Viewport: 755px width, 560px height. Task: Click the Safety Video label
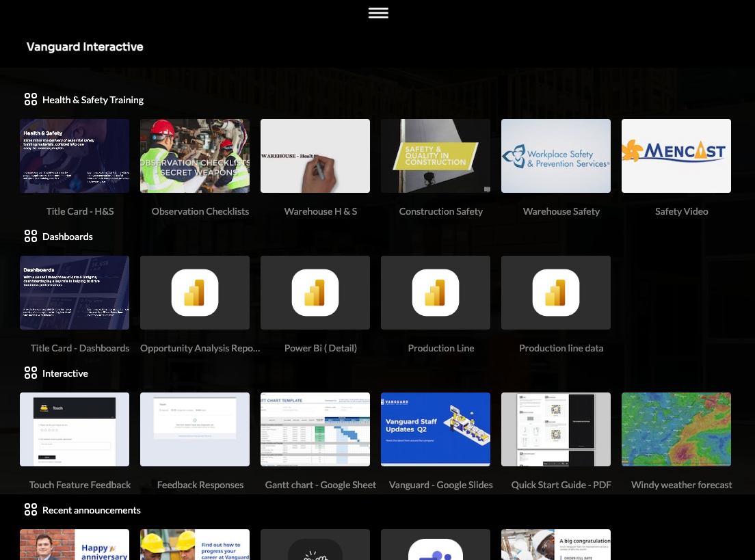pyautogui.click(x=682, y=211)
